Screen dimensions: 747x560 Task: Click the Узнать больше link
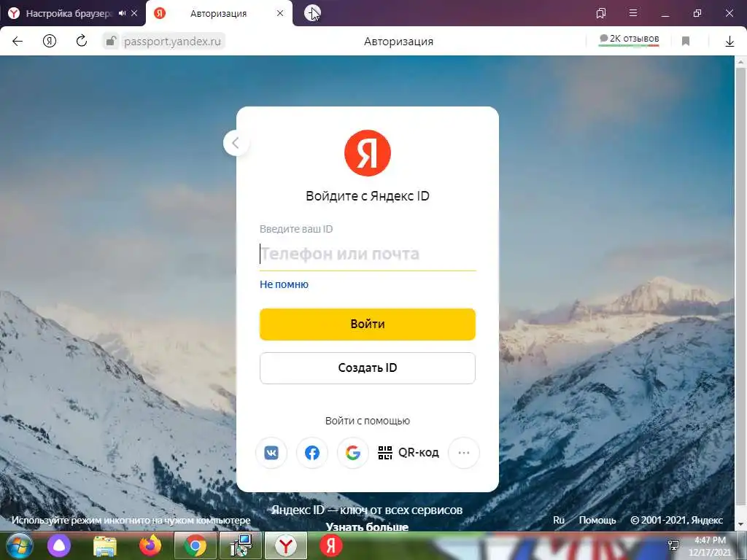368,526
